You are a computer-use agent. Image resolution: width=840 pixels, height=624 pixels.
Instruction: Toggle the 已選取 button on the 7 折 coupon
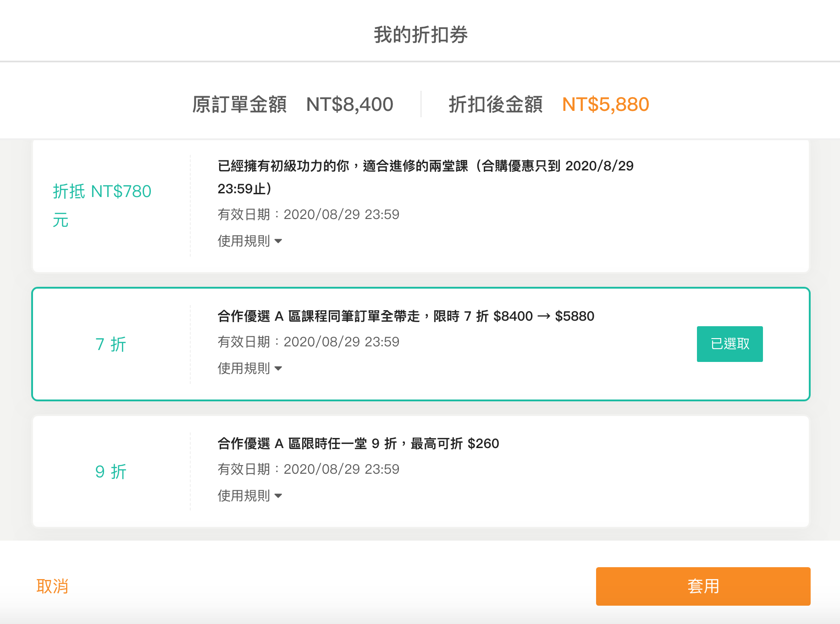tap(729, 344)
